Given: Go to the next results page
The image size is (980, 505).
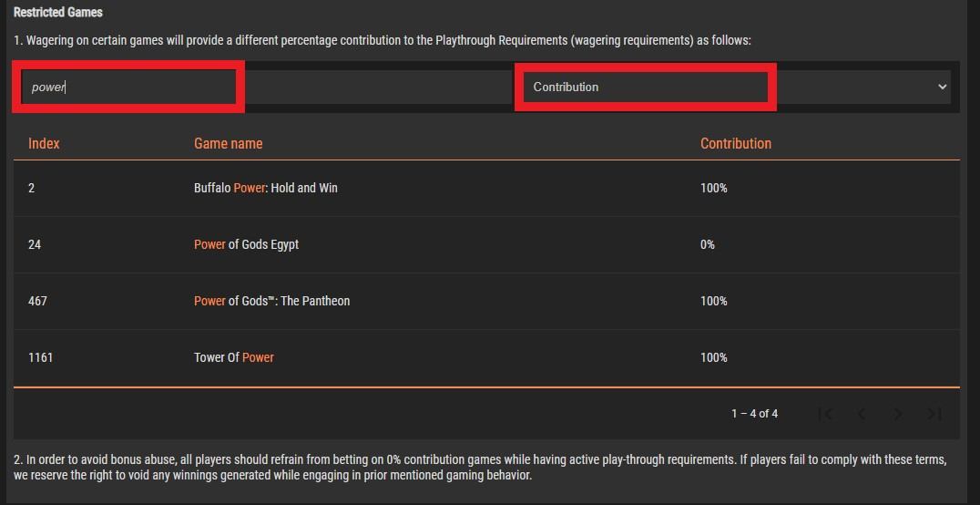Looking at the screenshot, I should (898, 414).
